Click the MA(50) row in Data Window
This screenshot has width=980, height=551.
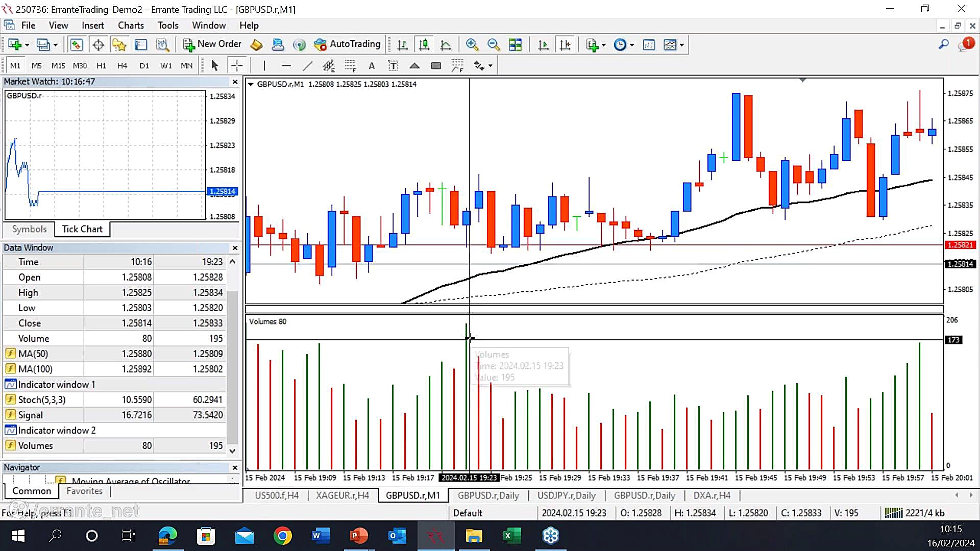pos(114,354)
